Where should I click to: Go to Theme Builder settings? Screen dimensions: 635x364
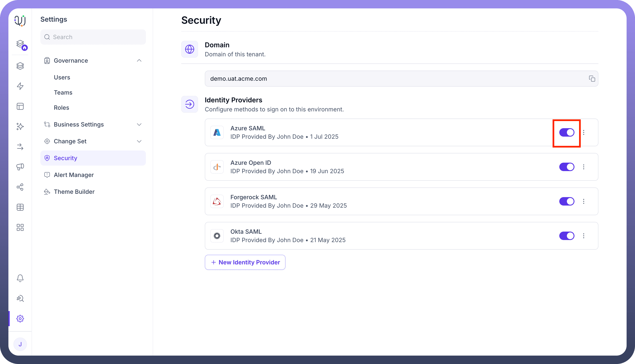point(74,192)
